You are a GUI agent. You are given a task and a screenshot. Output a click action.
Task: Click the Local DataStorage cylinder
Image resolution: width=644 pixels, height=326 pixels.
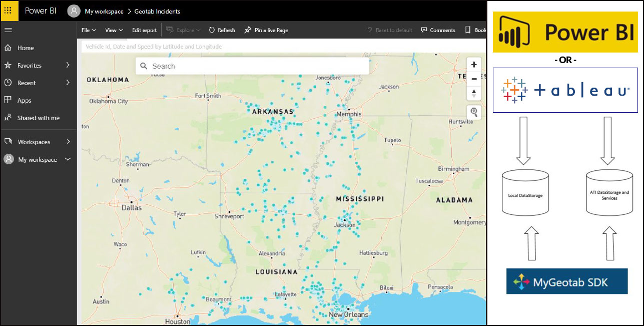[x=525, y=192]
